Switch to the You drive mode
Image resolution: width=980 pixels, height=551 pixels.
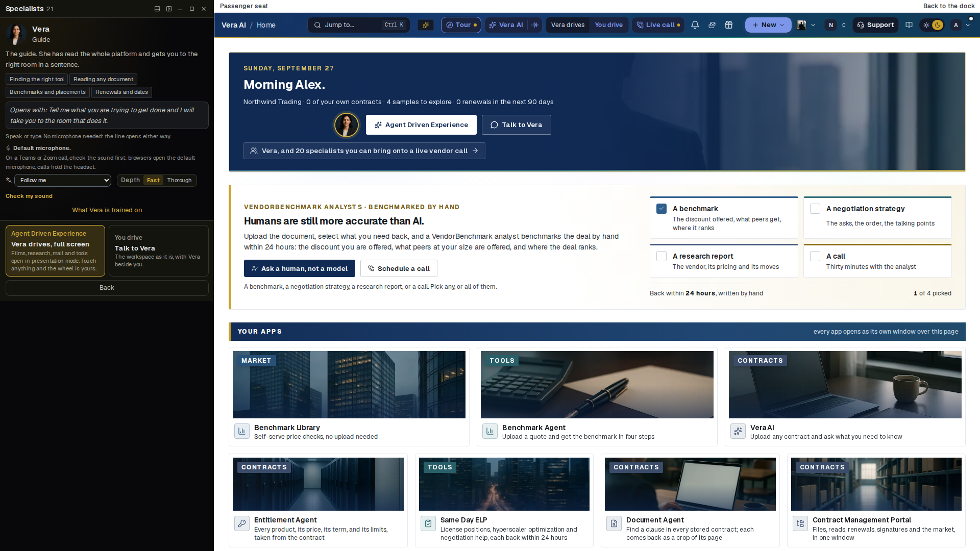pos(608,25)
